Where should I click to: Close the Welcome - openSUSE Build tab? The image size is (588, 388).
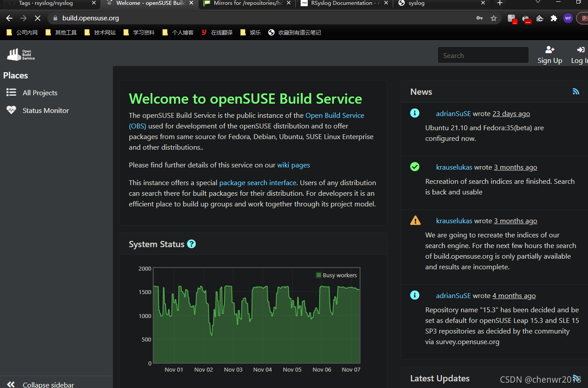[x=191, y=3]
